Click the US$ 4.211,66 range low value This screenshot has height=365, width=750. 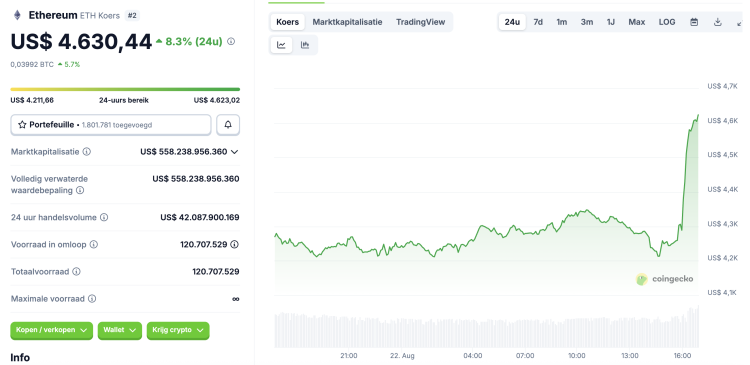point(32,100)
